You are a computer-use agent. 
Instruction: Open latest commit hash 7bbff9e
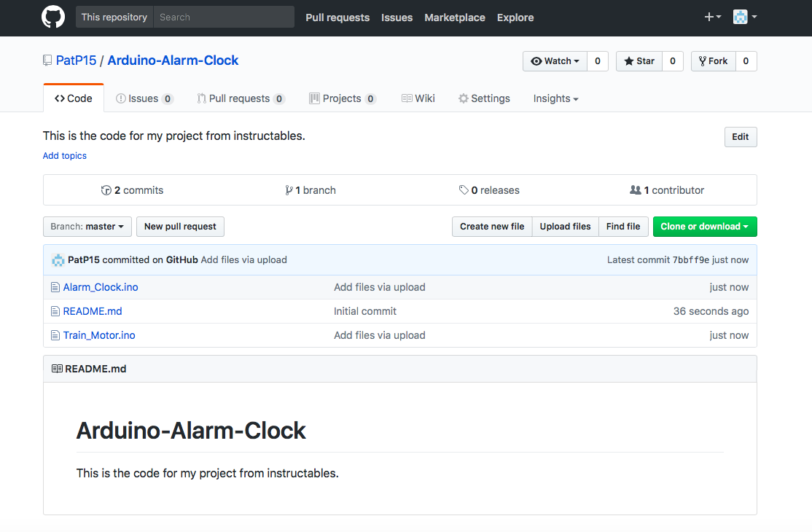pos(691,259)
